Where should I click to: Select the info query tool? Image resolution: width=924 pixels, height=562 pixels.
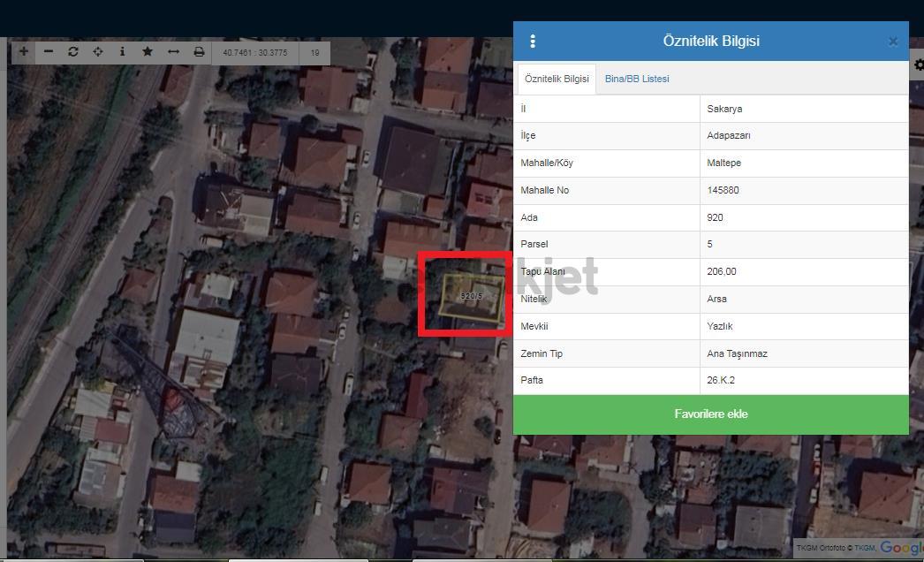click(122, 52)
